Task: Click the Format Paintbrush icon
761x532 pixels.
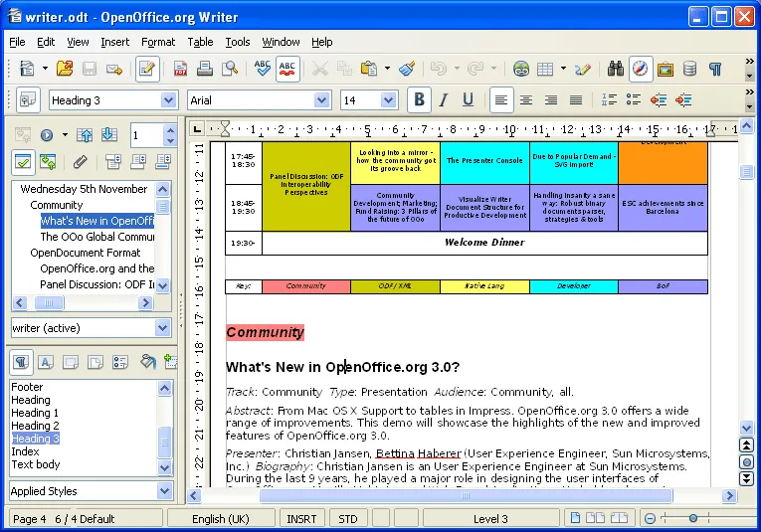Action: tap(406, 69)
